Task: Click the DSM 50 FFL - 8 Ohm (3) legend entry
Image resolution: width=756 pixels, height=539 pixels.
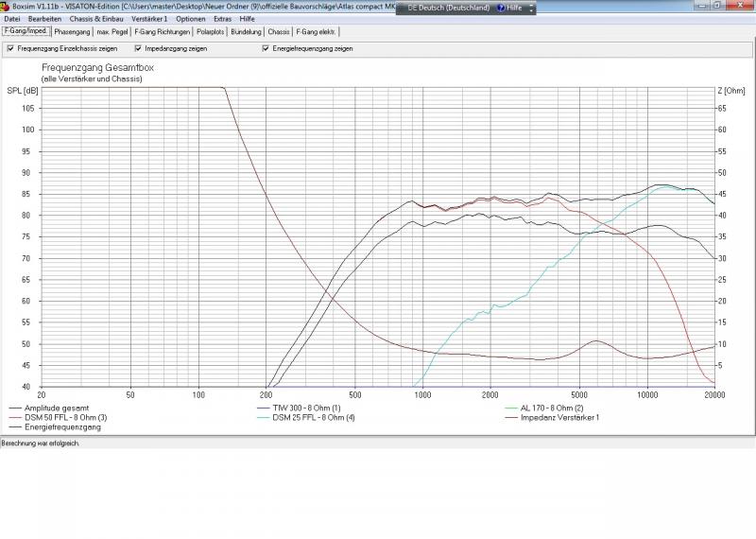Action: 58,417
